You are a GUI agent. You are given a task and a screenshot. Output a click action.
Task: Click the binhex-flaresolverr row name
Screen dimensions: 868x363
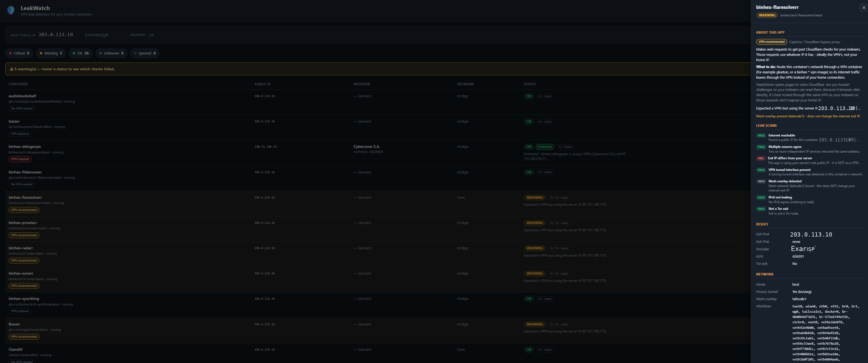(25, 197)
